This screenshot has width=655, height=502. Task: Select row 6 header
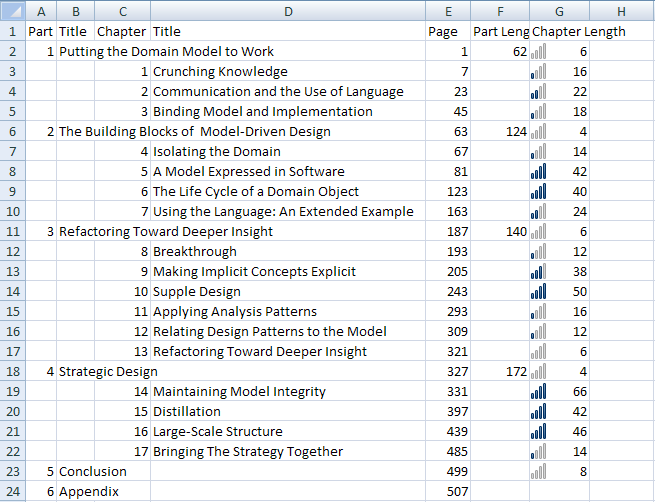pyautogui.click(x=13, y=131)
